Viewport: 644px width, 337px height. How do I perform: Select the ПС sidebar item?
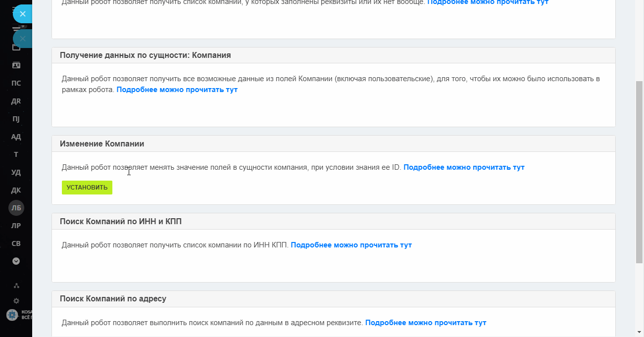(16, 83)
